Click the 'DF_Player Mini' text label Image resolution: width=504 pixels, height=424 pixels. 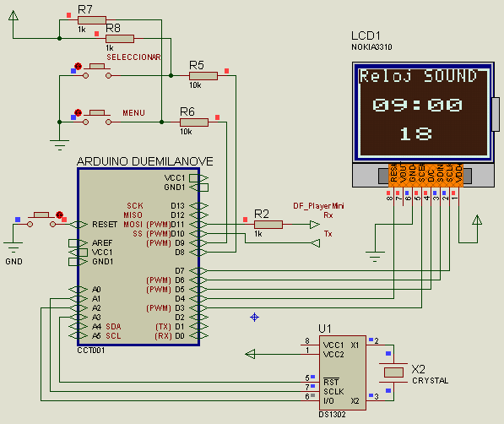point(318,206)
